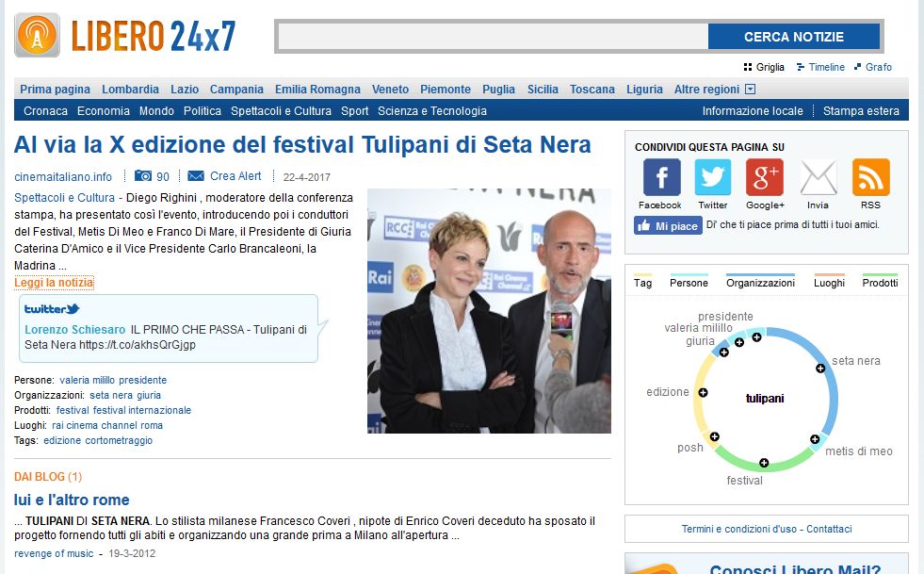924x574 pixels.
Task: Click the Cerca Notizie button
Action: (x=794, y=37)
